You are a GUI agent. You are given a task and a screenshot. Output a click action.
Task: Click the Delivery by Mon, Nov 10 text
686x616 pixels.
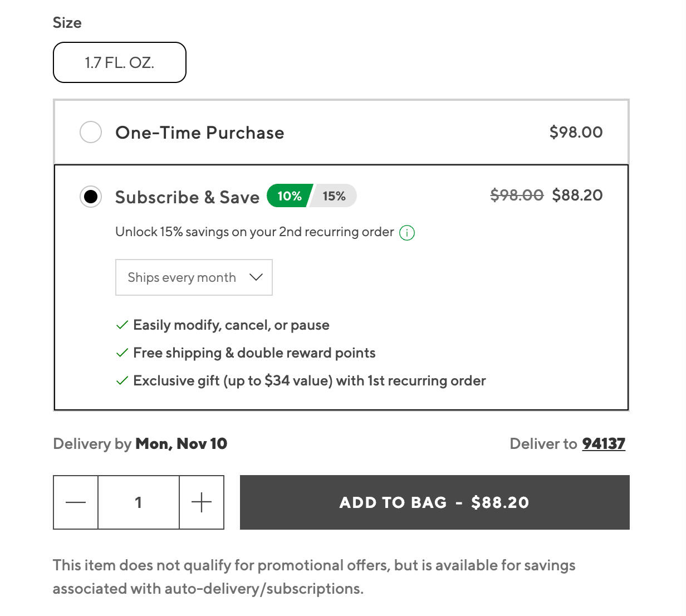(140, 444)
